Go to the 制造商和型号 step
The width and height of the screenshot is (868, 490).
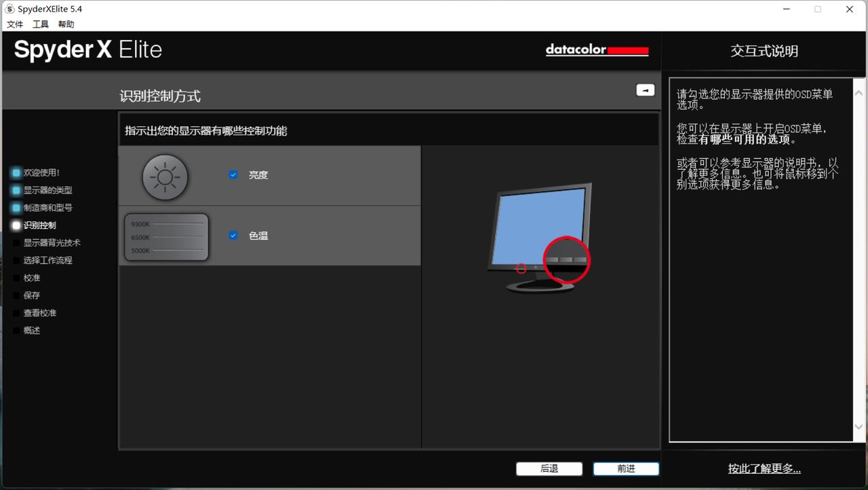[x=47, y=208]
